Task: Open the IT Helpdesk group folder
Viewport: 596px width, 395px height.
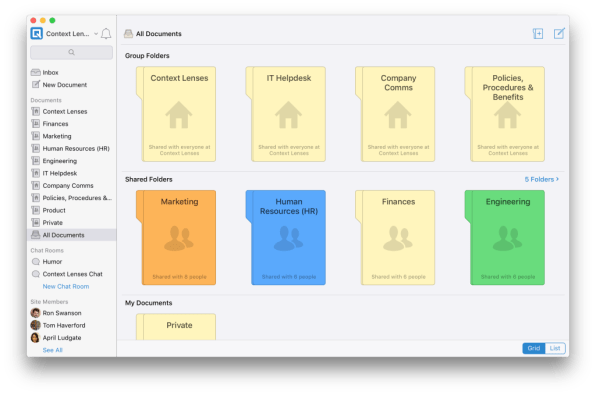Action: pyautogui.click(x=285, y=114)
